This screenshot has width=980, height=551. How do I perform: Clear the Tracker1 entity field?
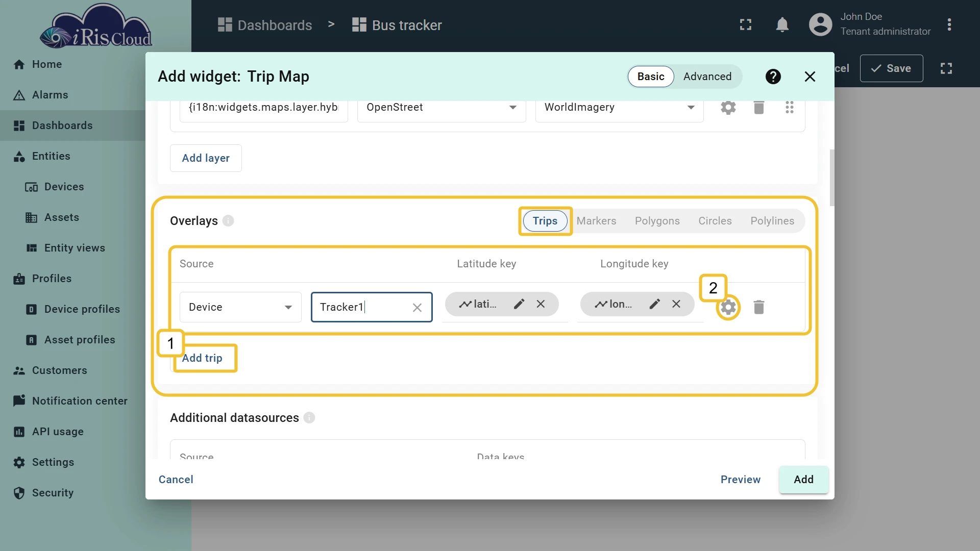(417, 308)
